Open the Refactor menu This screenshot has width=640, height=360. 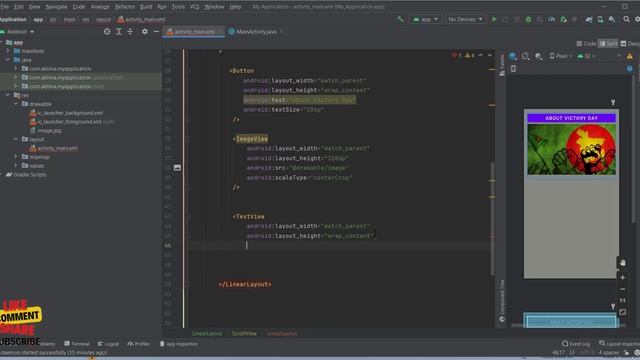tap(124, 7)
